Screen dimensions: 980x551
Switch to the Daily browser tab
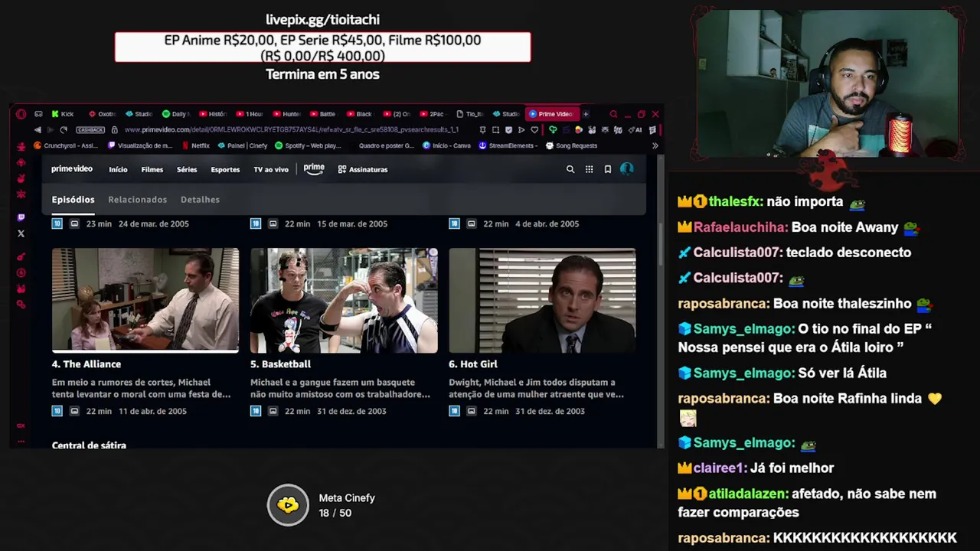pyautogui.click(x=175, y=114)
